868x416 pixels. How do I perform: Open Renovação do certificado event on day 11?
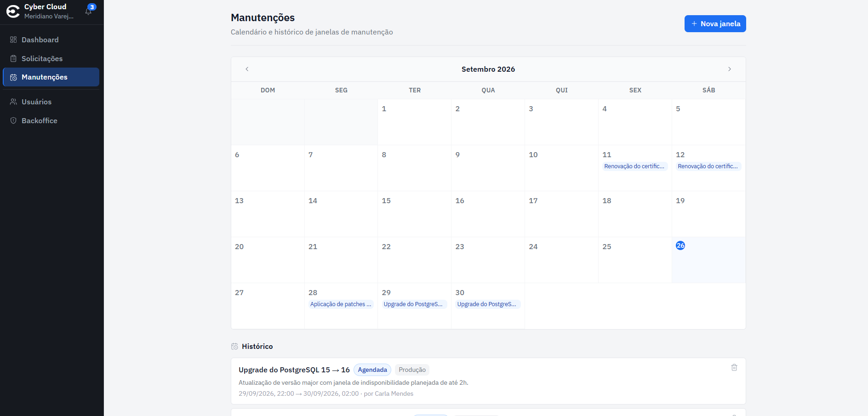point(635,166)
